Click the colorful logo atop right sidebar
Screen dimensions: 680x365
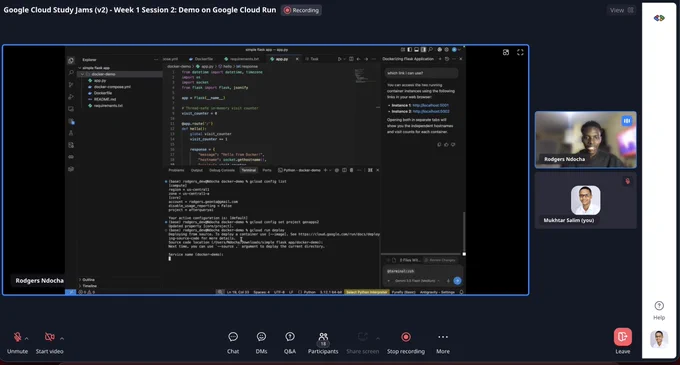pyautogui.click(x=659, y=18)
